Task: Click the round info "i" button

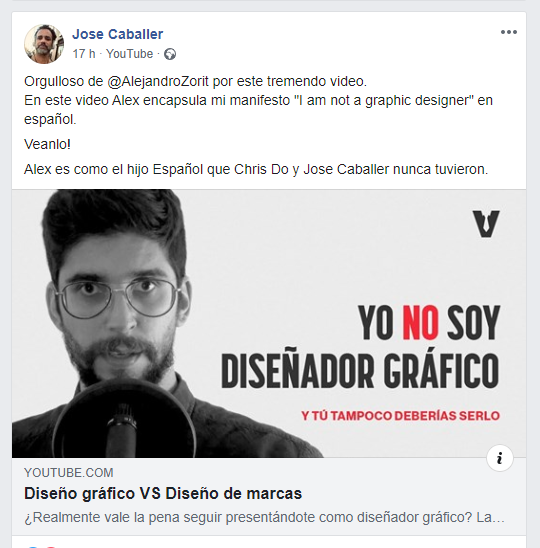Action: point(500,458)
